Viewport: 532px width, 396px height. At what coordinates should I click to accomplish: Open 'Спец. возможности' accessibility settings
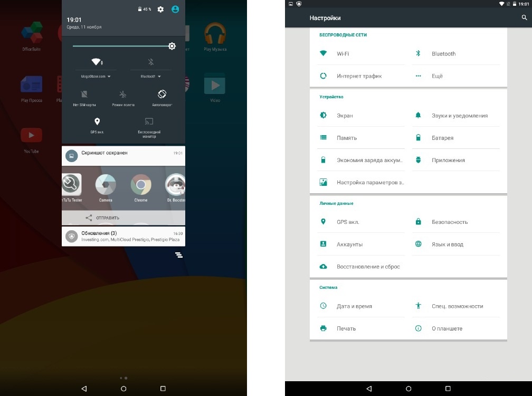[x=456, y=306]
